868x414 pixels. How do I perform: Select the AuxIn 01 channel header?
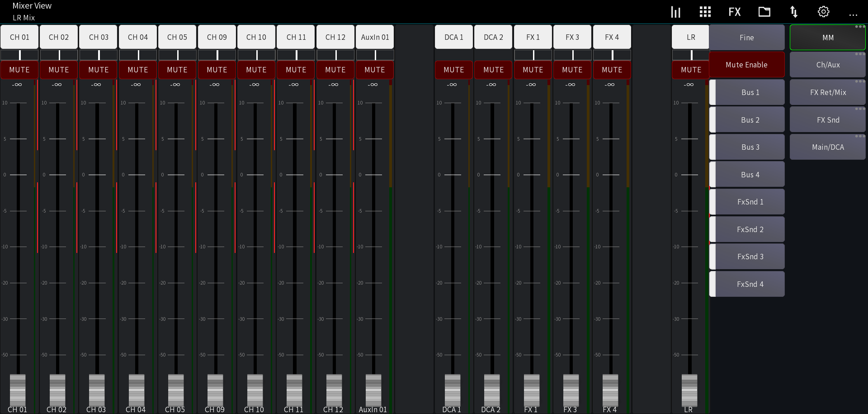(375, 37)
